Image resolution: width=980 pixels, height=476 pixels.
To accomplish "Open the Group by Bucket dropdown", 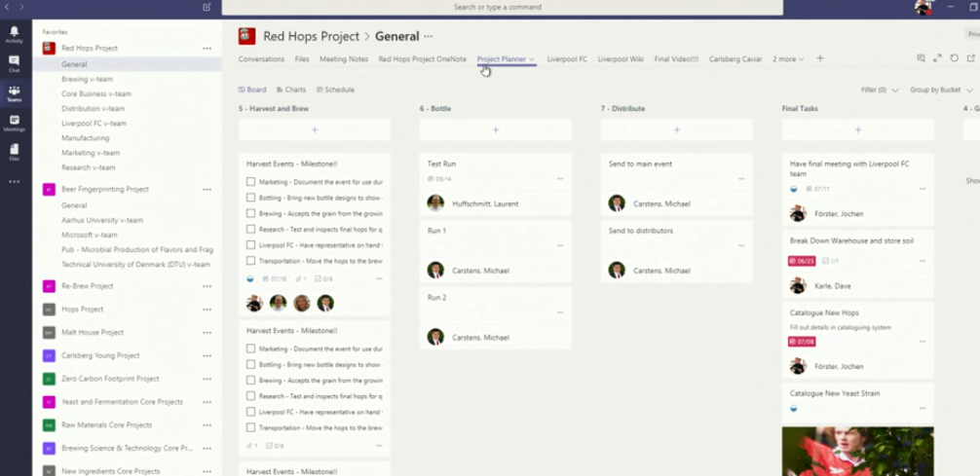I will pyautogui.click(x=941, y=90).
